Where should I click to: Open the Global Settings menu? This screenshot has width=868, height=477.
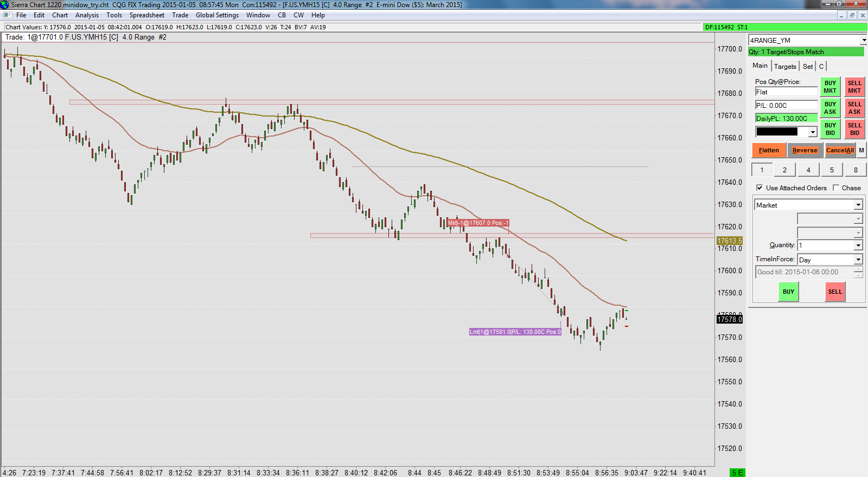pyautogui.click(x=217, y=15)
